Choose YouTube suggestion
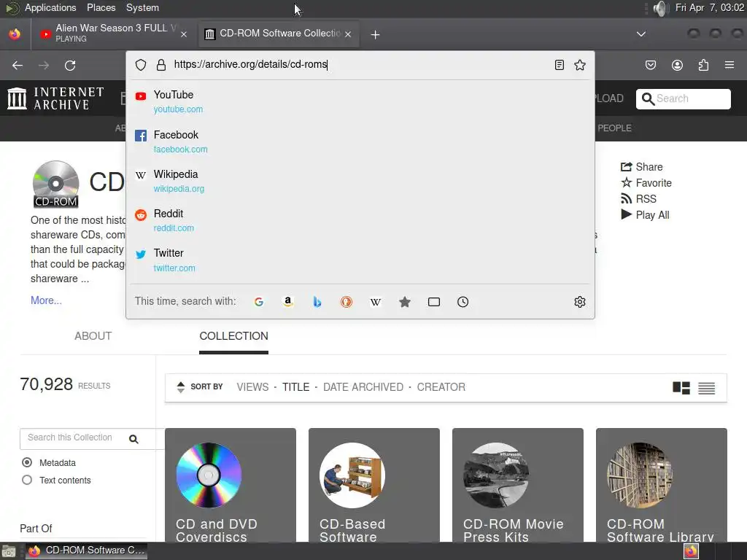Screen dimensions: 747x560 [x=360, y=101]
